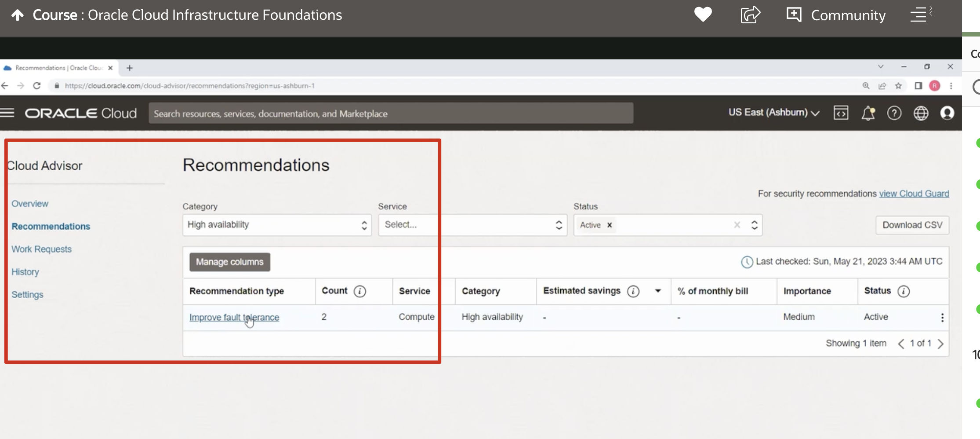The height and width of the screenshot is (439, 980).
Task: Click the Download CSV button
Action: (x=912, y=225)
